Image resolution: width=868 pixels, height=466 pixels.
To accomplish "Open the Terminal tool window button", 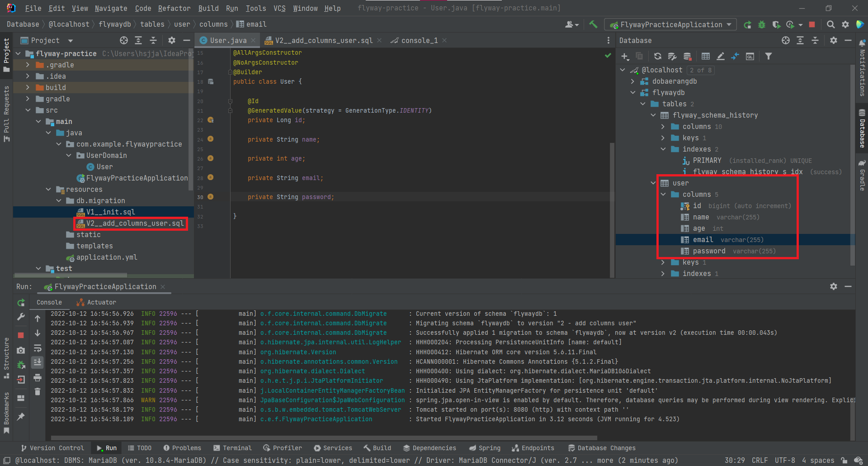I will tap(232, 448).
